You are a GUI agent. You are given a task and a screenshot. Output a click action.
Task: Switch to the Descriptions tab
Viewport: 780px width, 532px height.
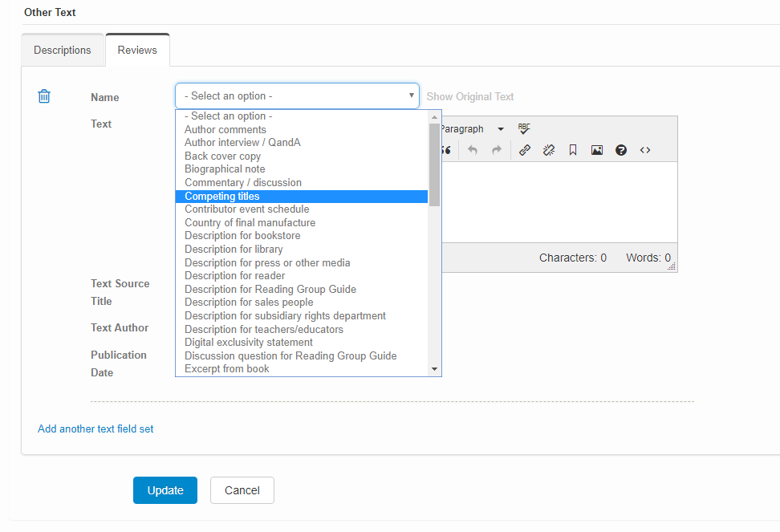pyautogui.click(x=63, y=50)
